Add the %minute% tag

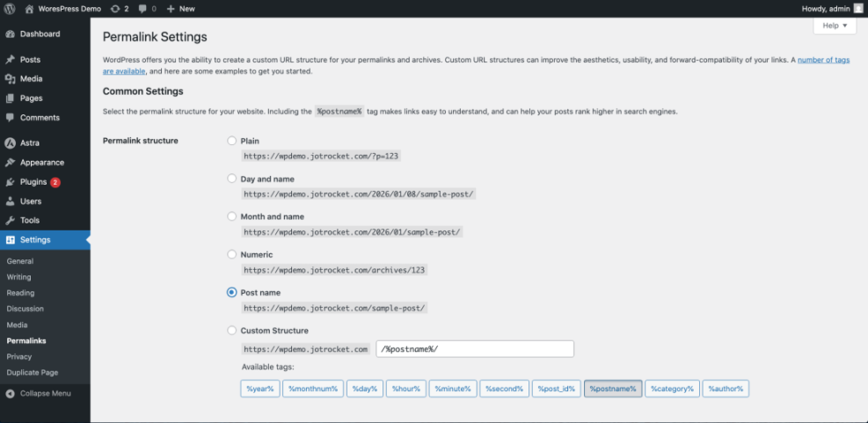[x=453, y=389]
